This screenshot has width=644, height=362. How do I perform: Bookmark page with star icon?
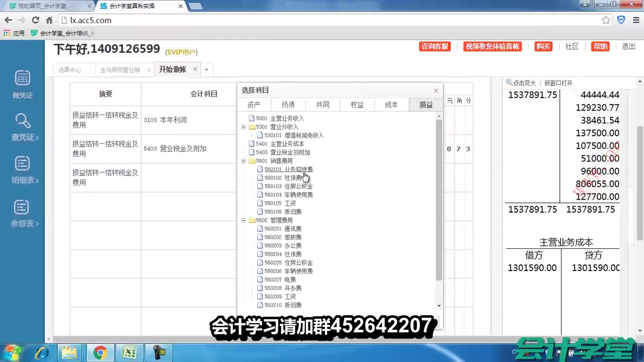pyautogui.click(x=606, y=20)
